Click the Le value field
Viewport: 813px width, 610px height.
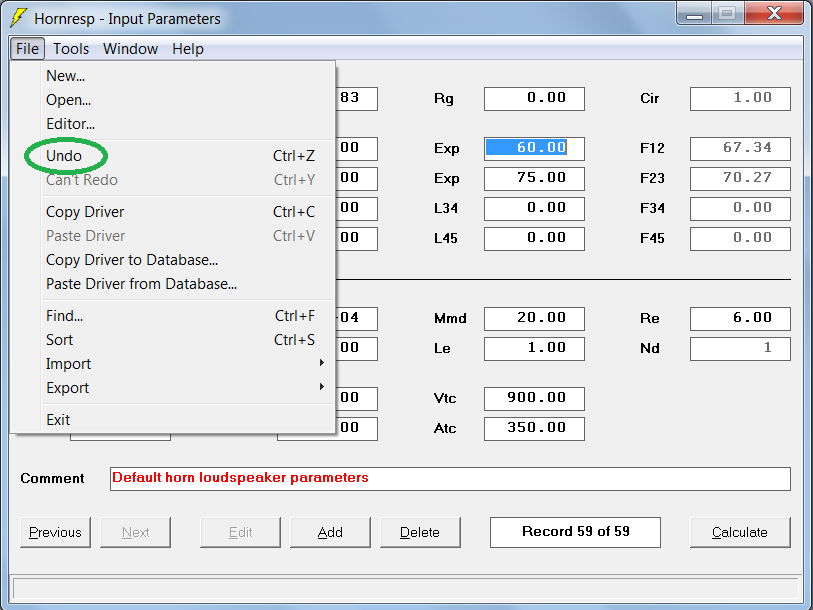[534, 349]
